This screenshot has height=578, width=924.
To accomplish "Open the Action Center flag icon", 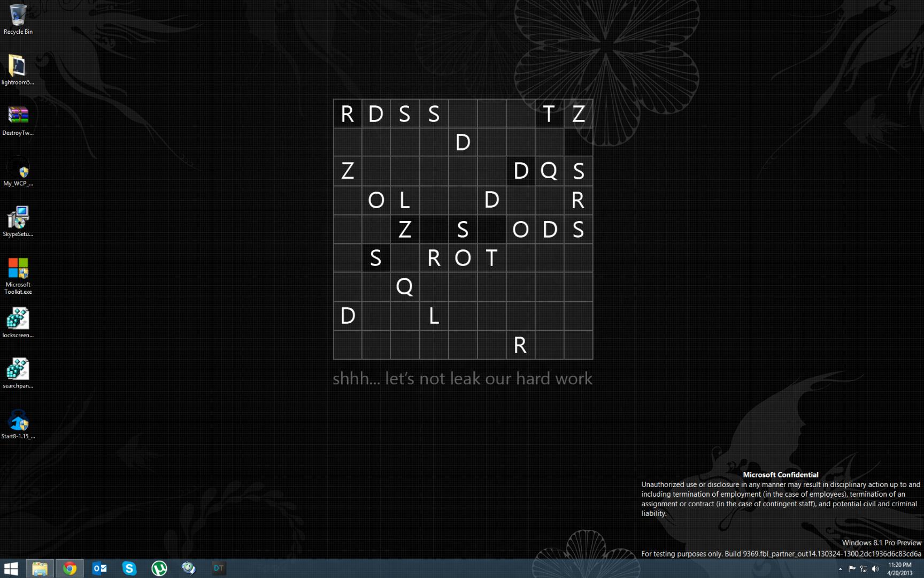I will 852,569.
